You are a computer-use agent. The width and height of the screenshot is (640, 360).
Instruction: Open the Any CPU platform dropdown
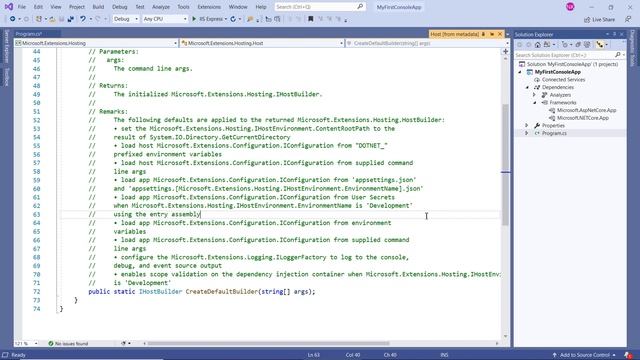coord(165,19)
